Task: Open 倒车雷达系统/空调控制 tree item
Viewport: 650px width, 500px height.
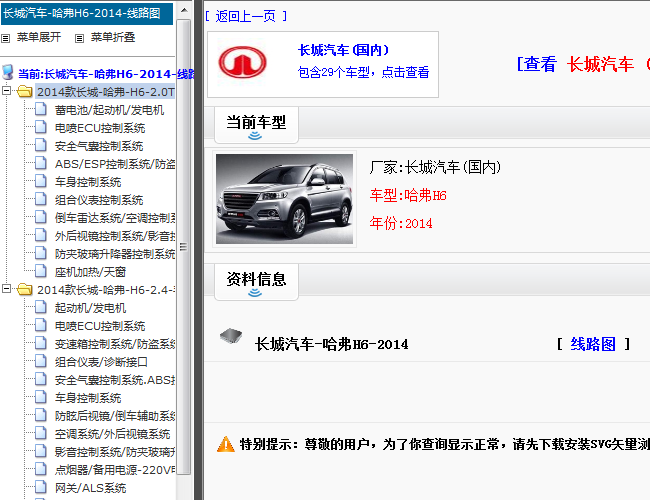Action: [115, 218]
